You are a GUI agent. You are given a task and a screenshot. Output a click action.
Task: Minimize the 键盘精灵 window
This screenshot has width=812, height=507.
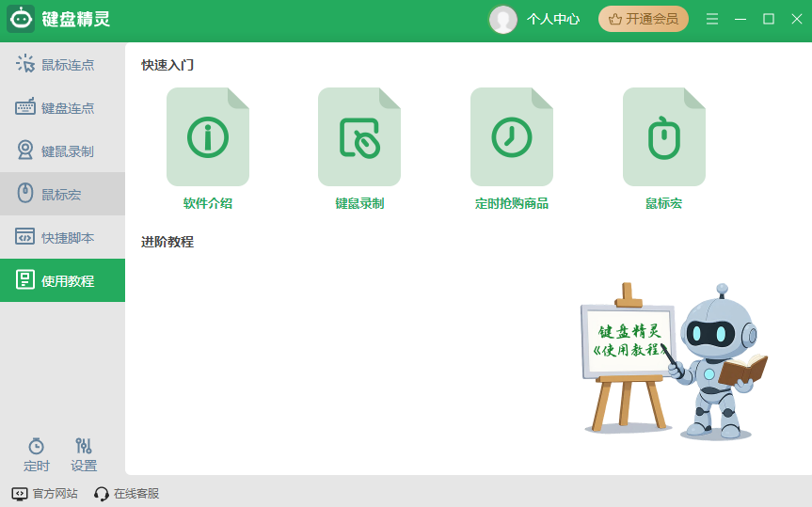point(740,19)
